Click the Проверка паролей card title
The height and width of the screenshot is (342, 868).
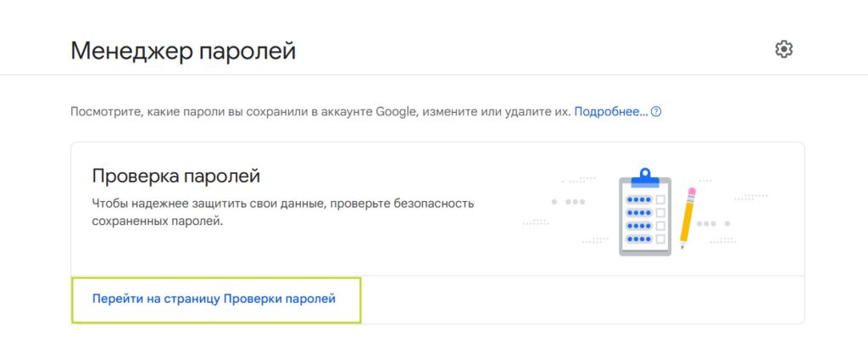175,177
